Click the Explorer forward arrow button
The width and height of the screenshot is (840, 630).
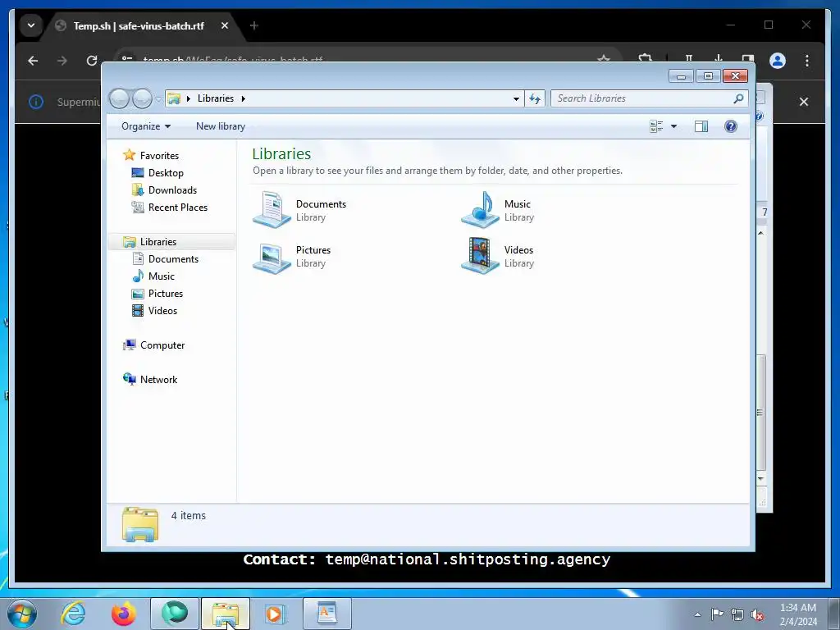point(142,98)
